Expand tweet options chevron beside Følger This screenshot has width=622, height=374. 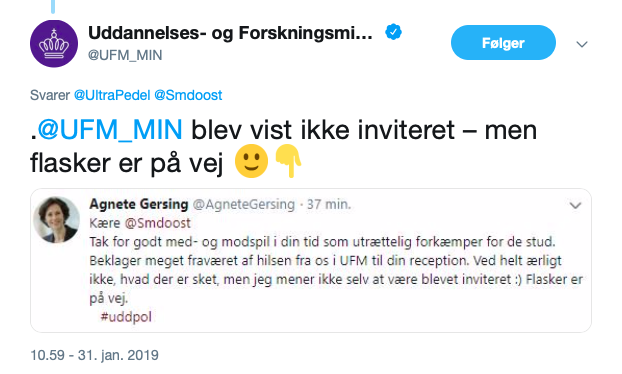(582, 44)
